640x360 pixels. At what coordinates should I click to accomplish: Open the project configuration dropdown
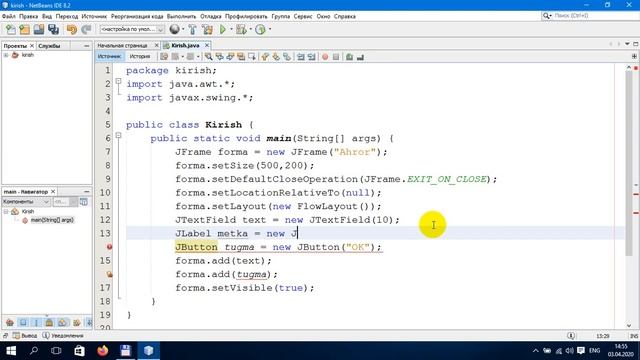[132, 29]
